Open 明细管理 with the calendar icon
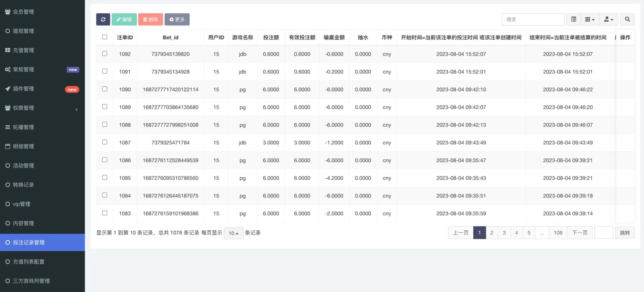644x292 pixels. pyautogui.click(x=24, y=146)
